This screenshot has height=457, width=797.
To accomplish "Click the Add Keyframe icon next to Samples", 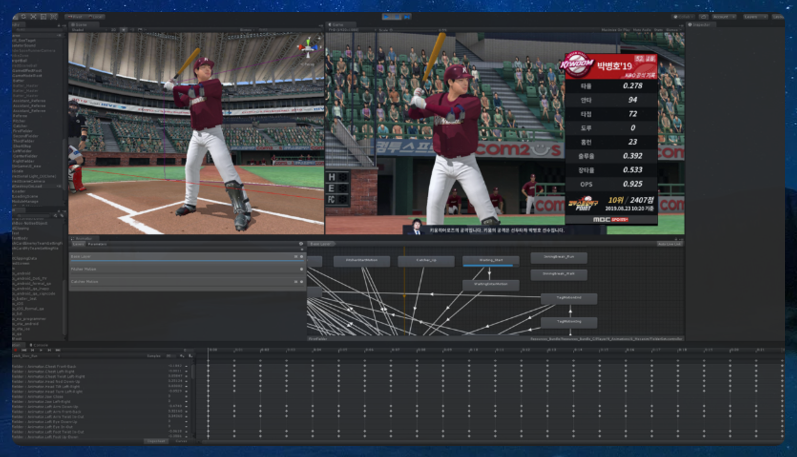I will 182,356.
